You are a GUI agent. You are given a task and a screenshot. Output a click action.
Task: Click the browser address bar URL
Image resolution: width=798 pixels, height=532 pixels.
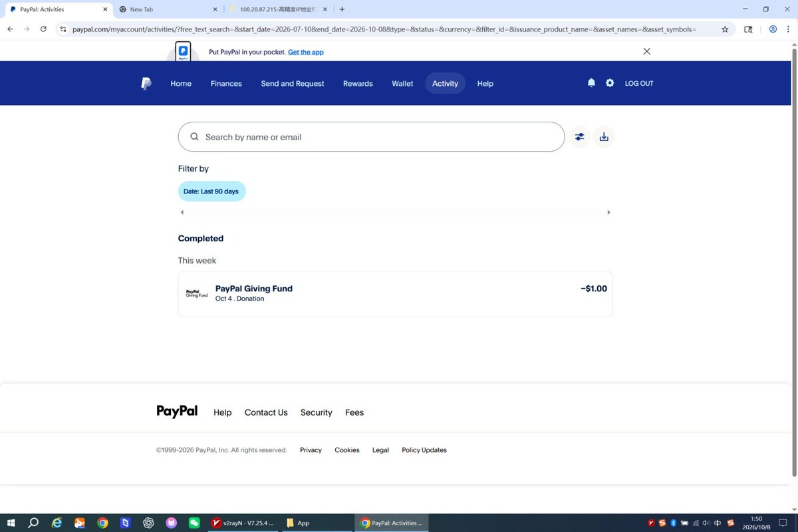click(384, 29)
